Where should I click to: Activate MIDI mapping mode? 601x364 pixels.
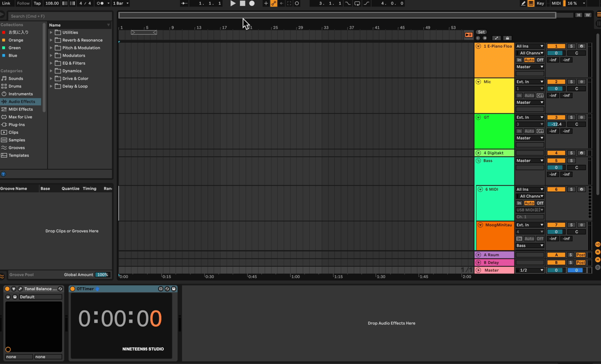[556, 4]
